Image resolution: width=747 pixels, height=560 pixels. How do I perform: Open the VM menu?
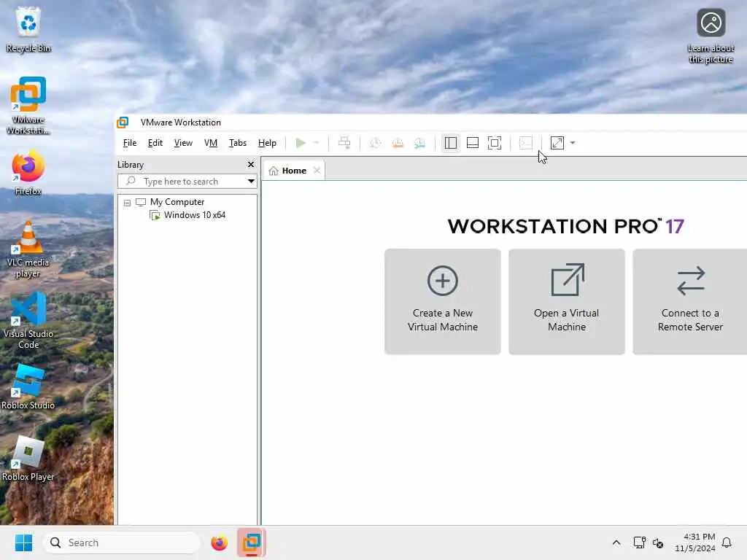click(x=211, y=143)
